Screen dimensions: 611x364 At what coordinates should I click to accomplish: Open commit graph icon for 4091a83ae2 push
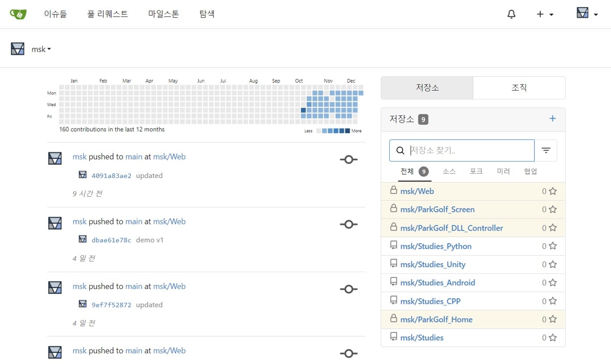(x=349, y=160)
